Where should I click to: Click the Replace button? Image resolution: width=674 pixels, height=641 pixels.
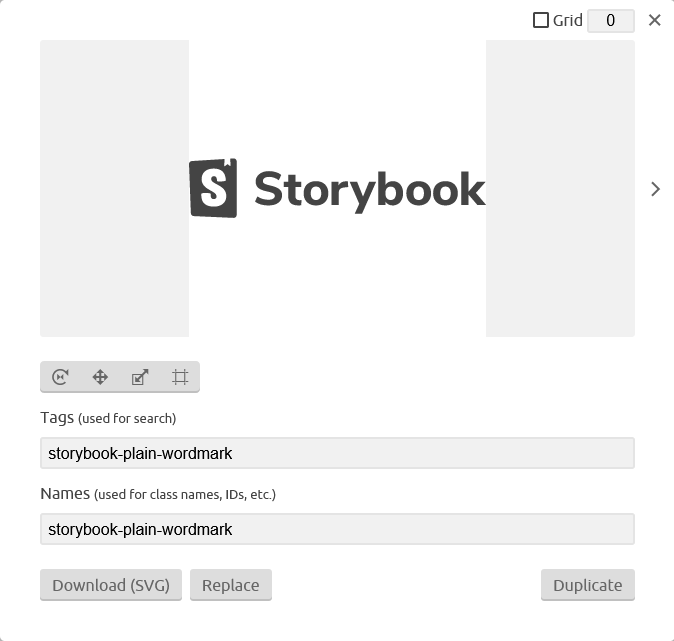[x=231, y=585]
